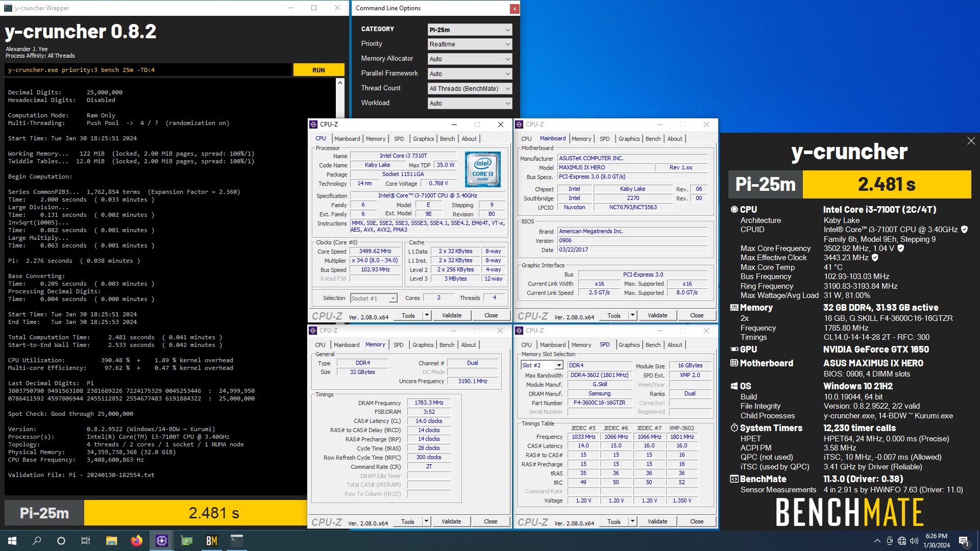
Task: Expand the Parallel Framework dropdown
Action: pos(470,74)
